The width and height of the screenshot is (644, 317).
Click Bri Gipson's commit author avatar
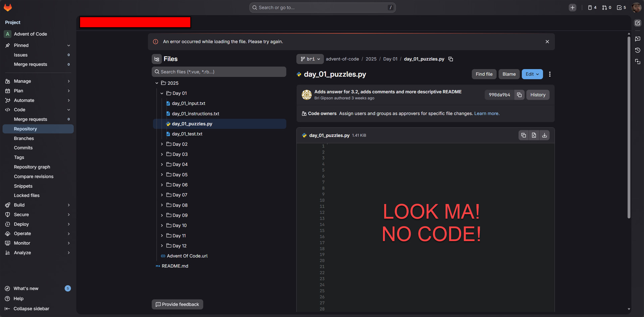click(307, 95)
